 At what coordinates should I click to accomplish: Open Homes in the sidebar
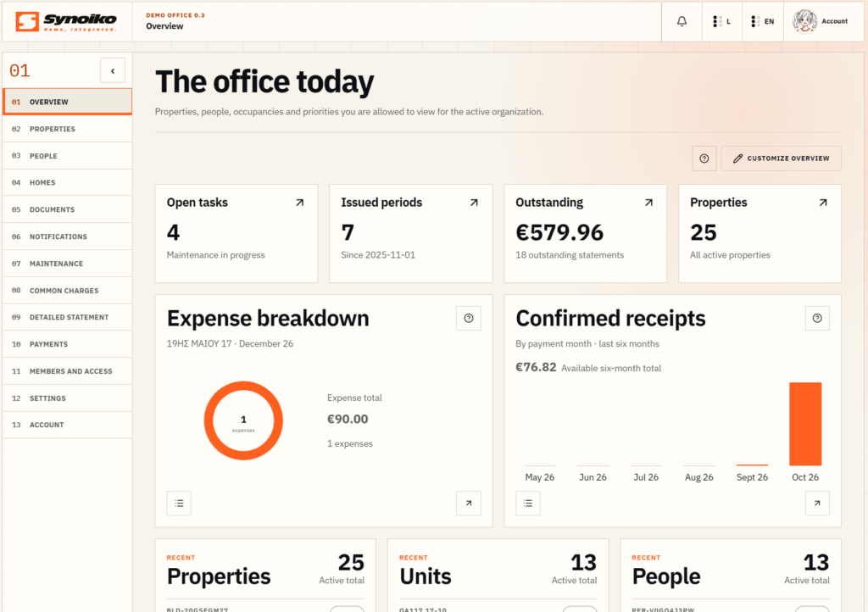[67, 182]
